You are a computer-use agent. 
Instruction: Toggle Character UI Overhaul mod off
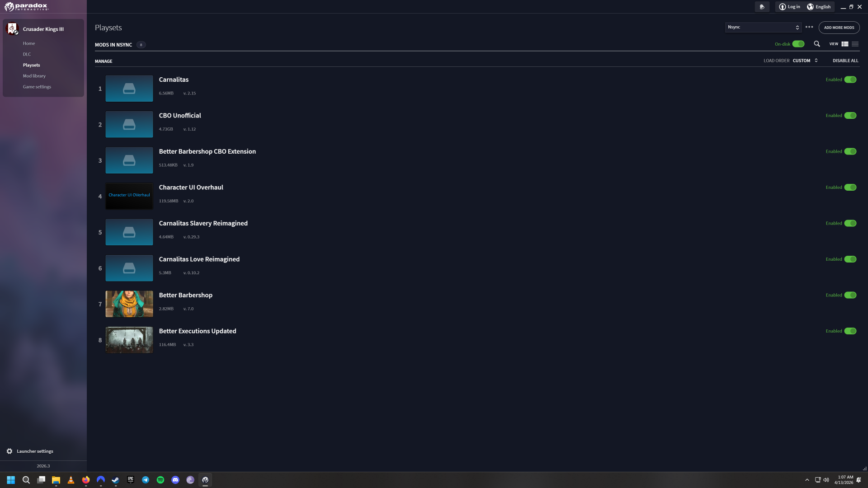(x=850, y=188)
